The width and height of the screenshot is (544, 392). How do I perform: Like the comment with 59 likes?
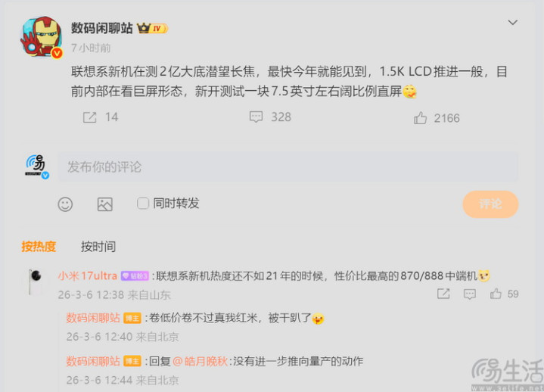click(496, 294)
